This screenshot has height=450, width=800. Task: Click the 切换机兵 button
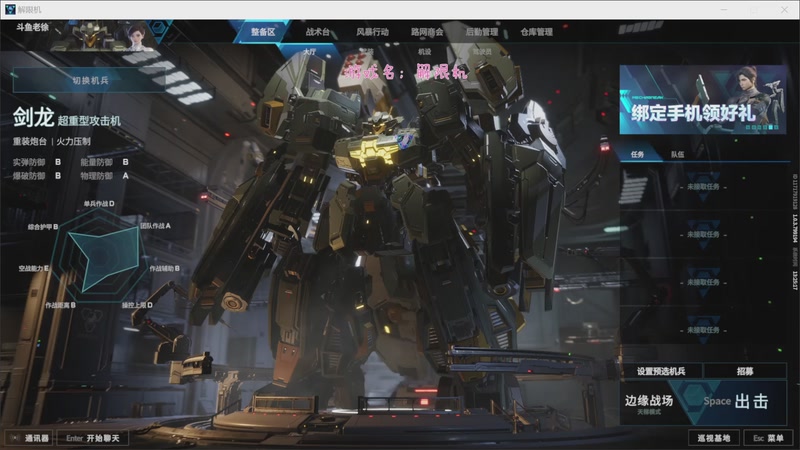pyautogui.click(x=89, y=80)
